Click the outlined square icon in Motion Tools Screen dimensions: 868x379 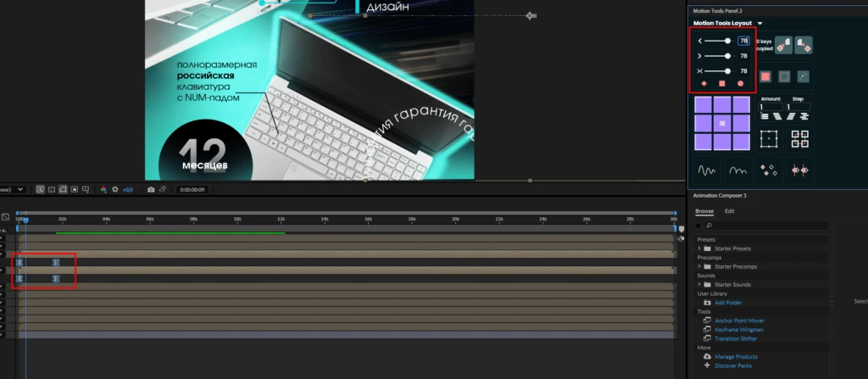pos(784,77)
